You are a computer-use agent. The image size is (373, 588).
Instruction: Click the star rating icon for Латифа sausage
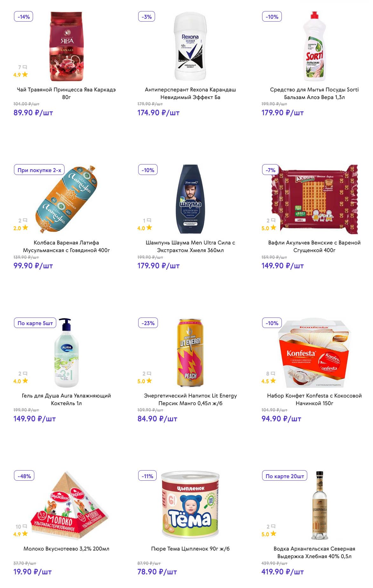[x=25, y=228]
